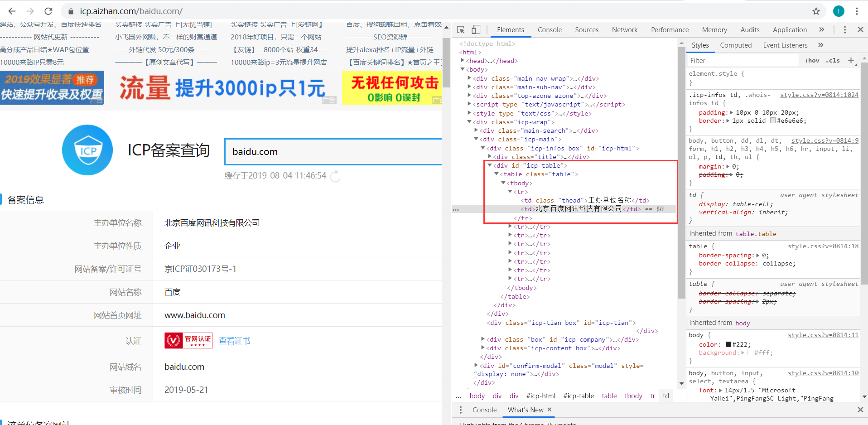
Task: Go back using the browser back arrow
Action: click(12, 11)
